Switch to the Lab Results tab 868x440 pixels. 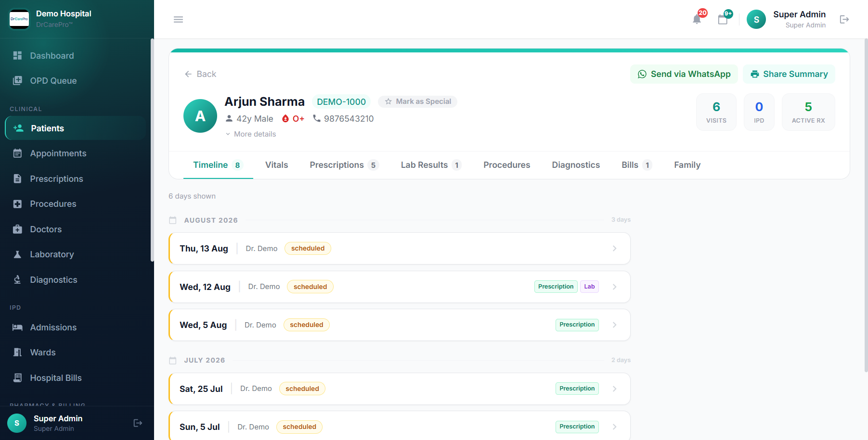(x=431, y=165)
